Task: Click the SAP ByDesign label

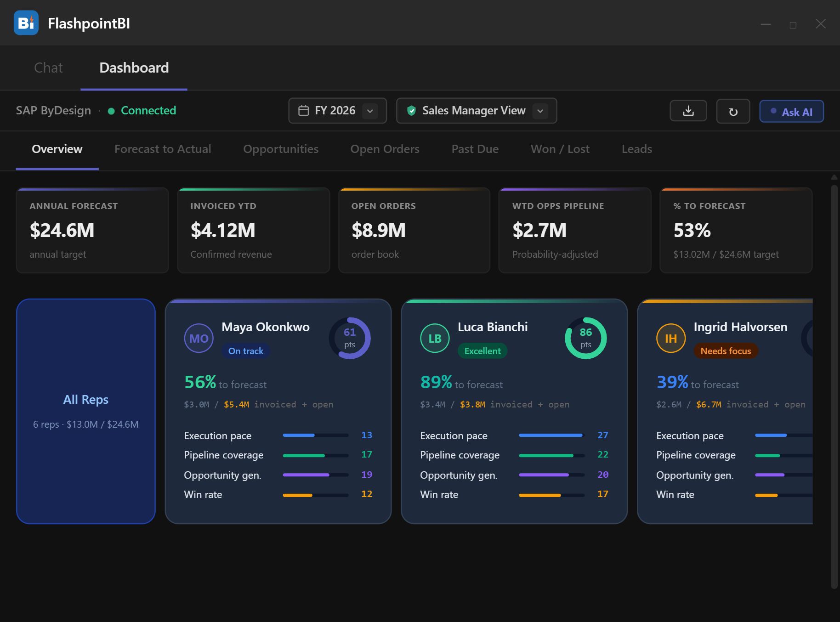Action: 53,111
